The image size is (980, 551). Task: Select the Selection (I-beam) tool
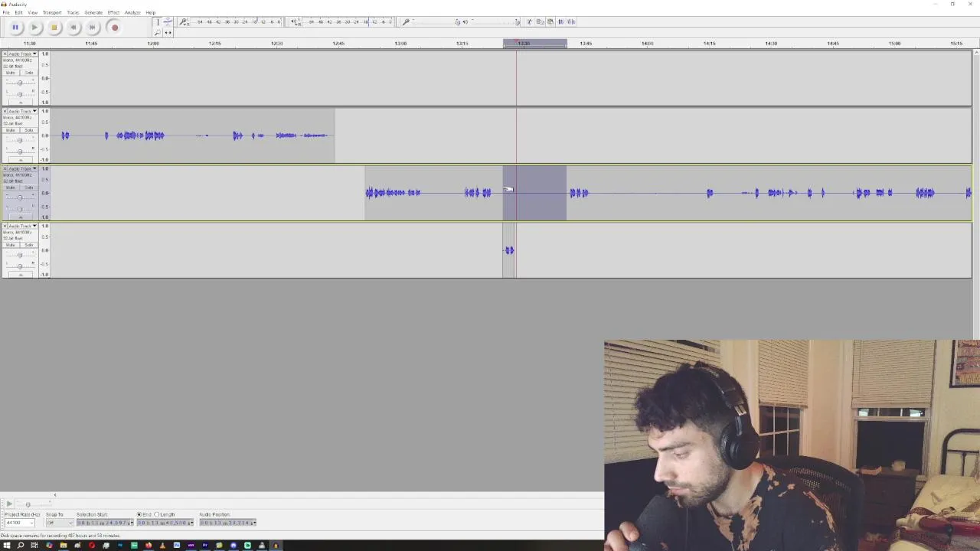click(158, 22)
